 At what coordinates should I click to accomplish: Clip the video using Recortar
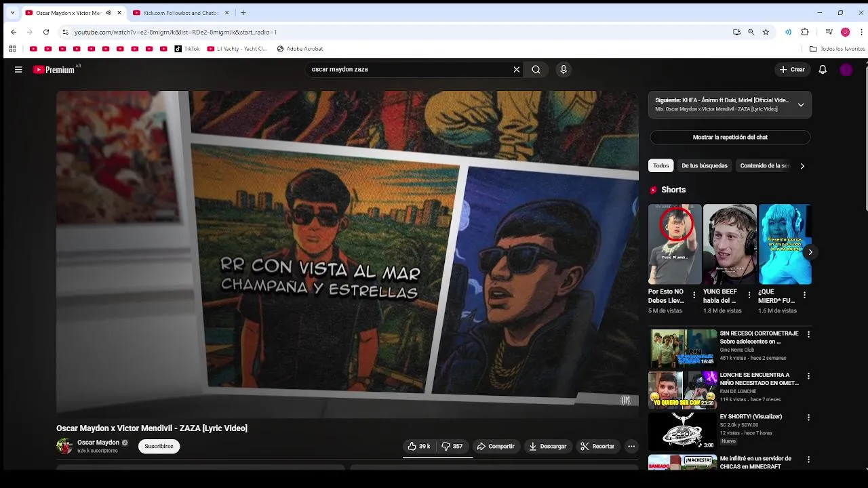pyautogui.click(x=597, y=446)
